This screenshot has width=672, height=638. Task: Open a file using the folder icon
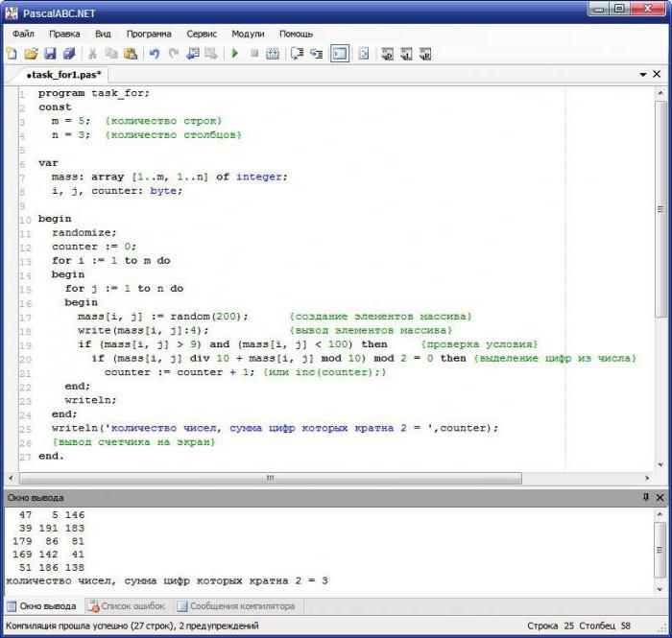point(31,54)
